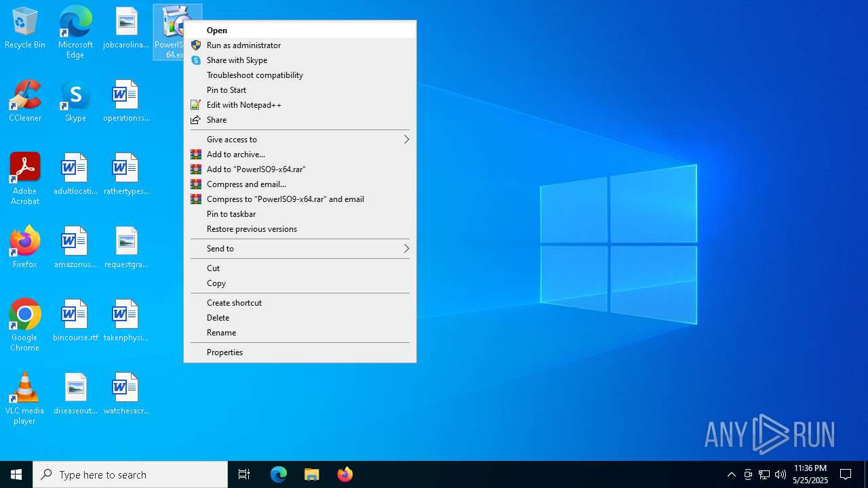Launch Firefox from the taskbar
868x488 pixels.
pos(345,474)
